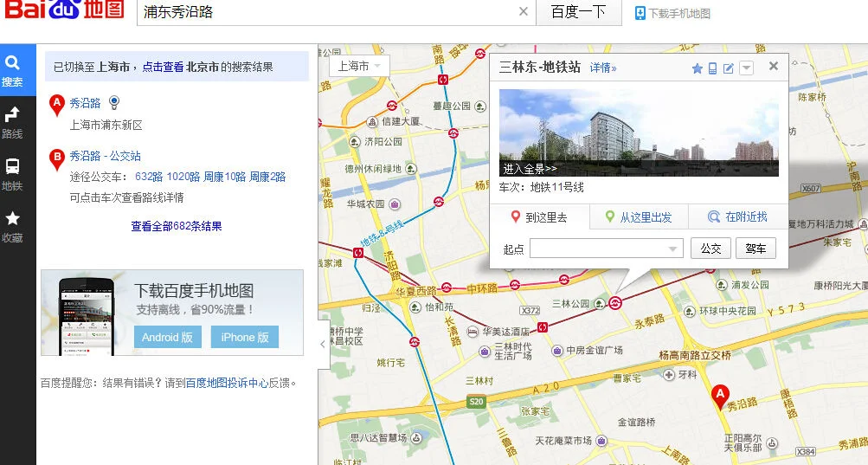868x465 pixels.
Task: Click the 怡和苑 icon on map
Action: (x=415, y=307)
